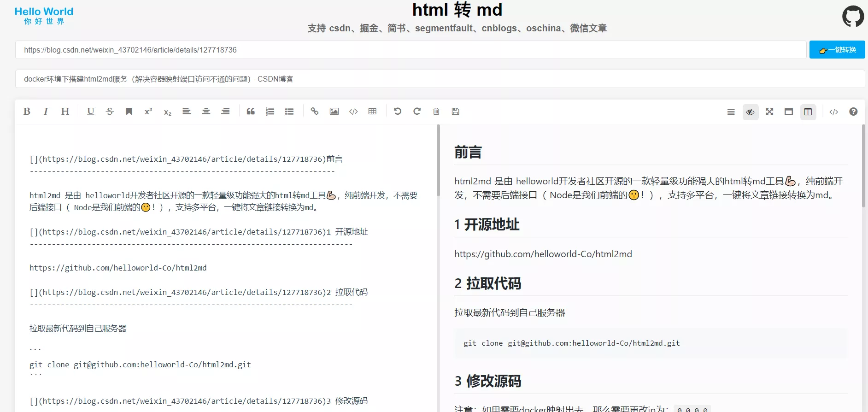Click the 1 开源地址 heading in preview
This screenshot has width=868, height=412.
pos(487,224)
